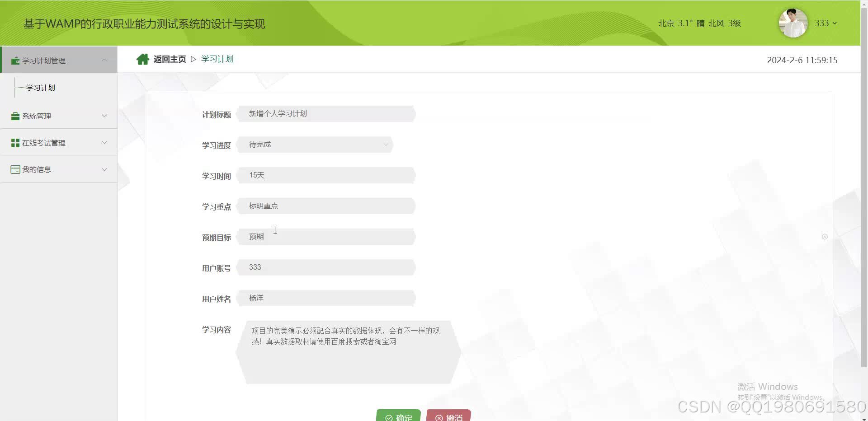Click the red 撤消 button
Screen dimensions: 868x421
coord(448,415)
